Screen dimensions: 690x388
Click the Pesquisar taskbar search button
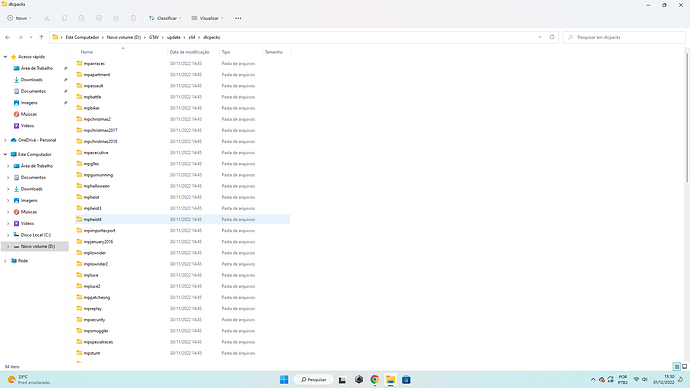click(314, 380)
